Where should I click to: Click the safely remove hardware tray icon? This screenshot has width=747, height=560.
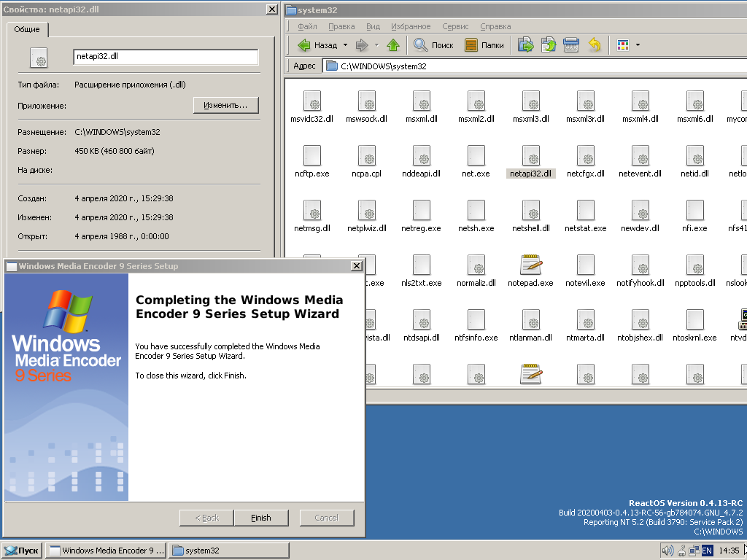(x=682, y=551)
